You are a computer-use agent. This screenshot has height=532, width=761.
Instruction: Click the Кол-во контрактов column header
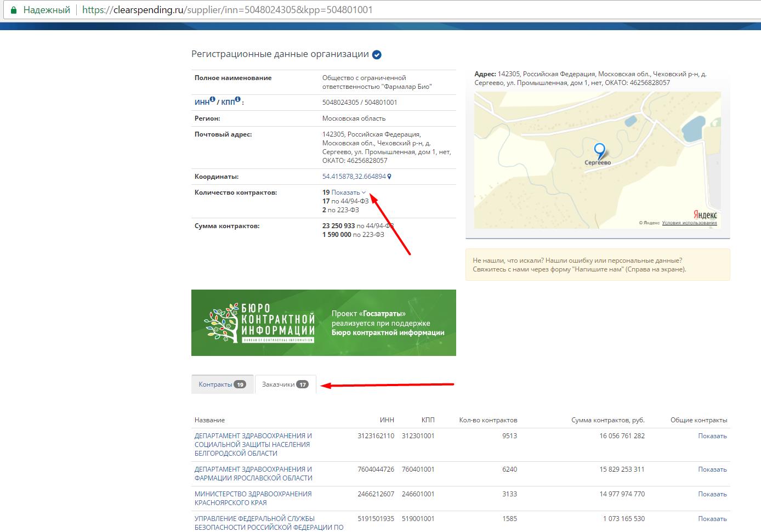[488, 420]
